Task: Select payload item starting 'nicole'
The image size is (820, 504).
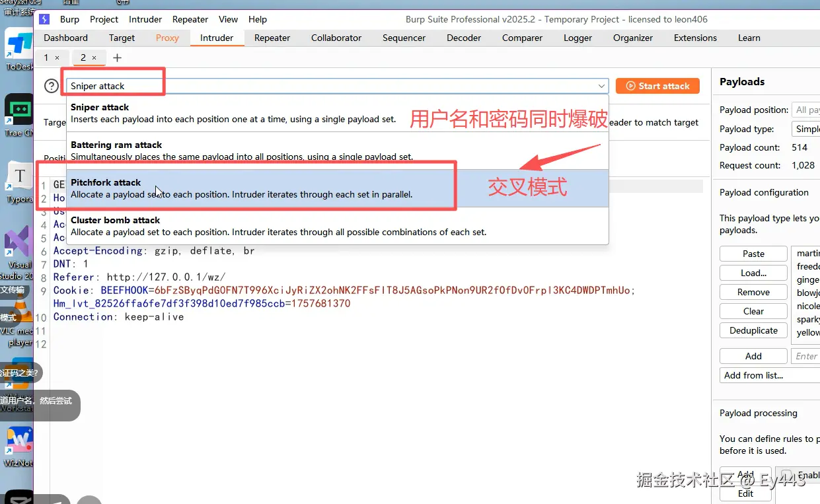Action: click(x=807, y=306)
